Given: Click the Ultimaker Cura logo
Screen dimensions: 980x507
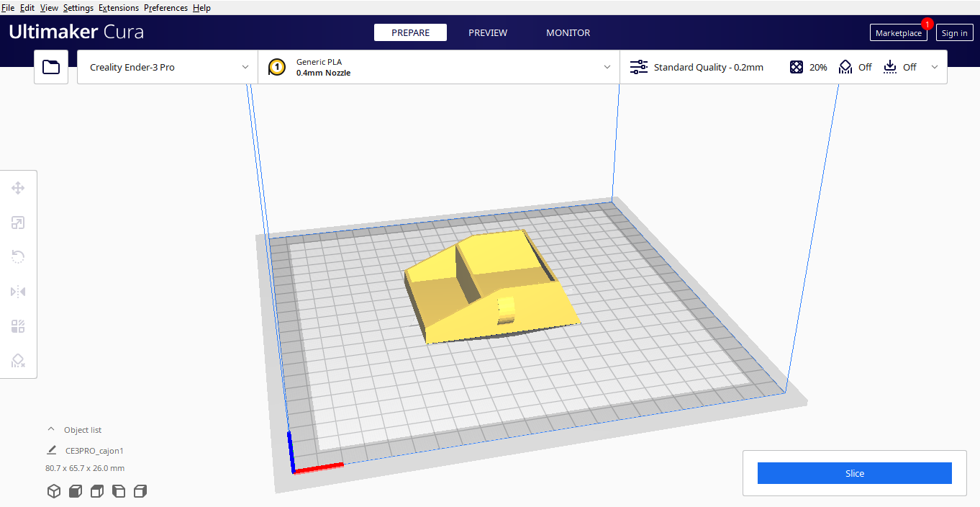Looking at the screenshot, I should click(x=76, y=32).
